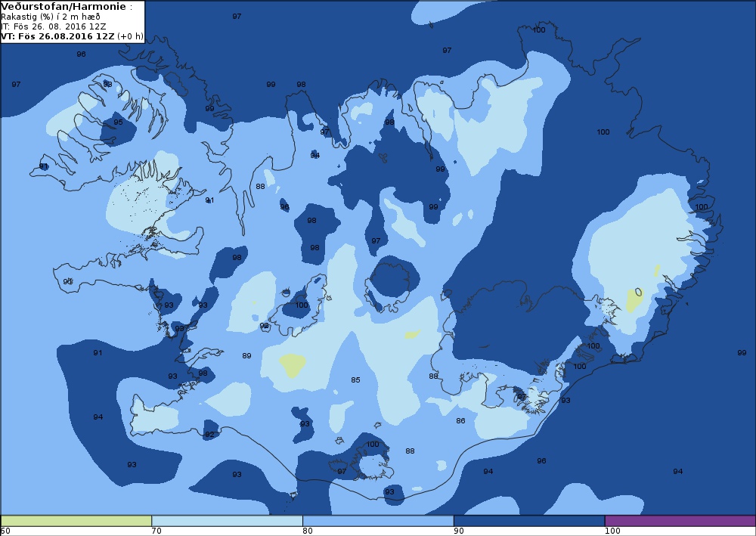Screen dimensions: 756x536
Task: Click the humidity value "85" on the map
Action: coord(355,380)
